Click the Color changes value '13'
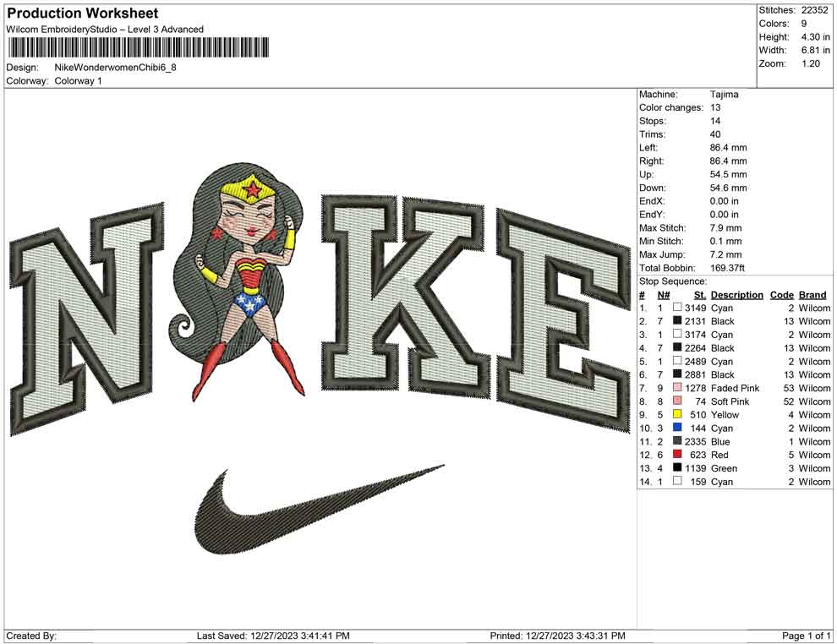Image resolution: width=837 pixels, height=644 pixels. tap(715, 107)
